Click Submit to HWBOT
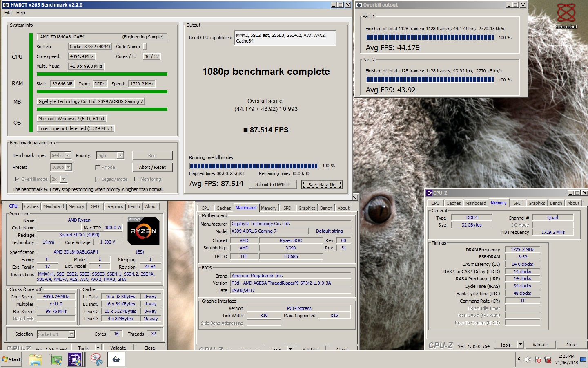This screenshot has height=368, width=588. tap(273, 184)
